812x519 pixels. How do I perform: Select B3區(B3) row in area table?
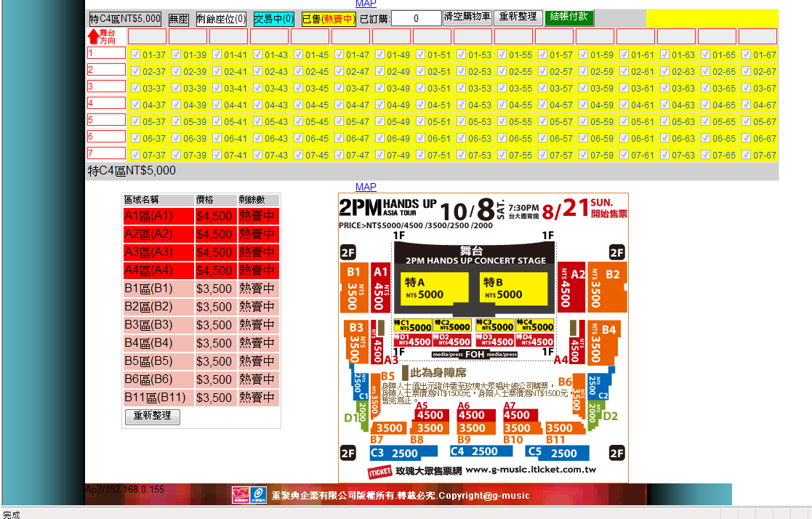tap(201, 325)
